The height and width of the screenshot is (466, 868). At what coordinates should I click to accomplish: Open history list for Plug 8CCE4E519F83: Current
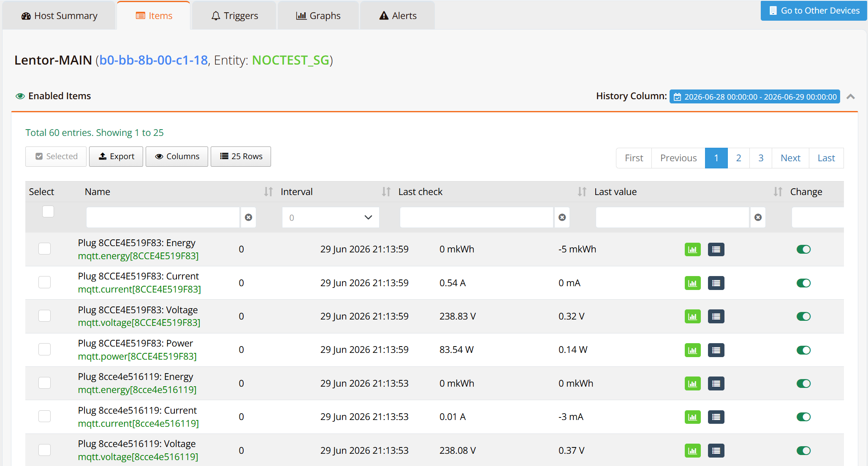(716, 283)
